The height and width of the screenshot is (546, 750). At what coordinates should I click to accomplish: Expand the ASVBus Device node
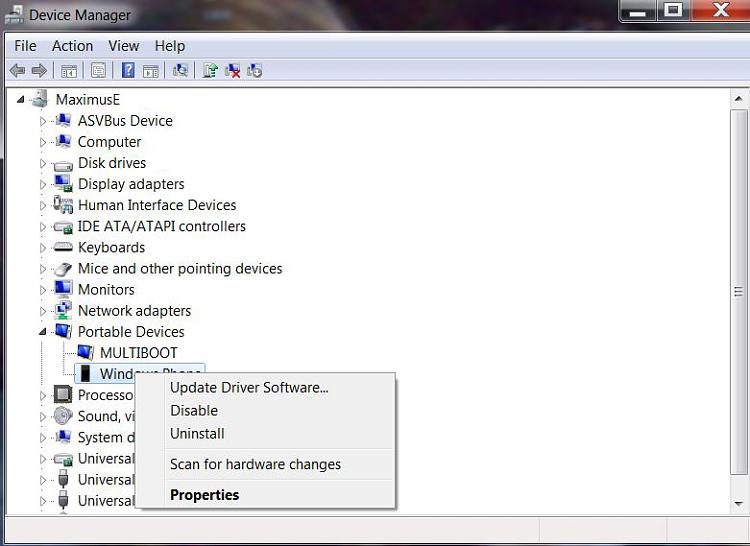[43, 121]
